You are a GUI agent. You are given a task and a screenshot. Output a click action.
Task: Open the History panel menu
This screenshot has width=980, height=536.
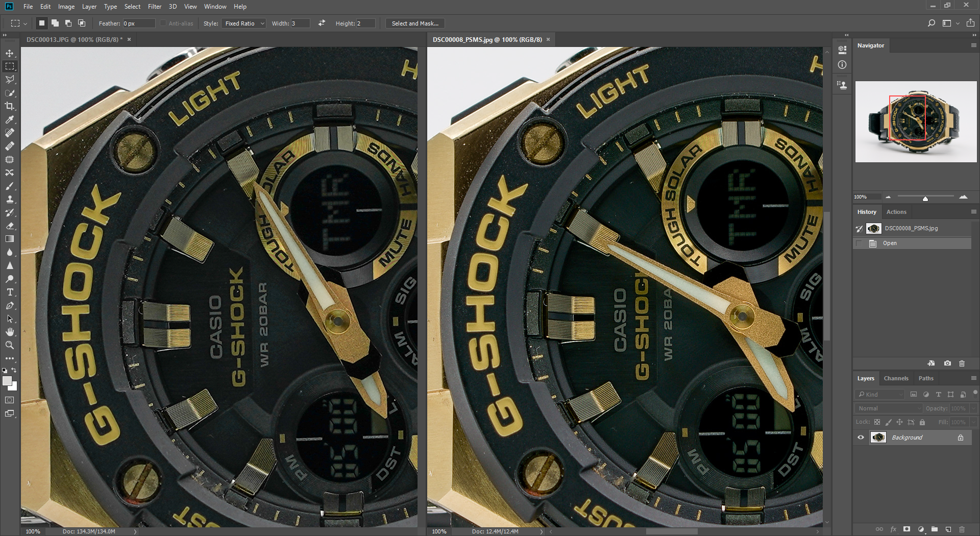973,212
